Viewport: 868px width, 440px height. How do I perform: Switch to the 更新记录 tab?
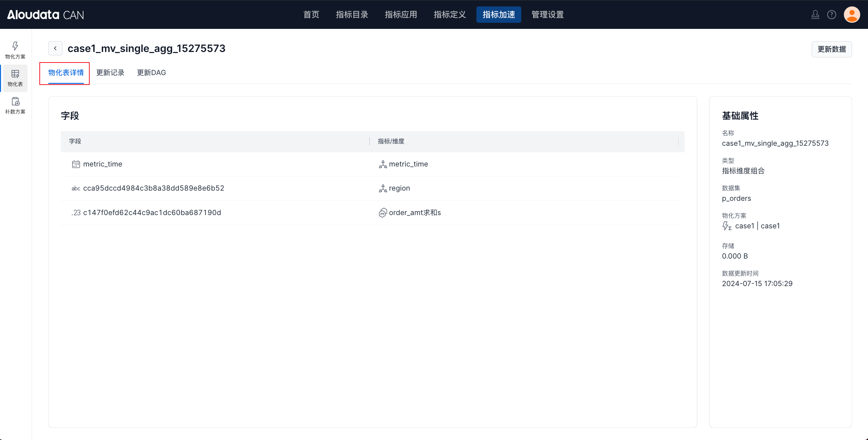coord(110,73)
